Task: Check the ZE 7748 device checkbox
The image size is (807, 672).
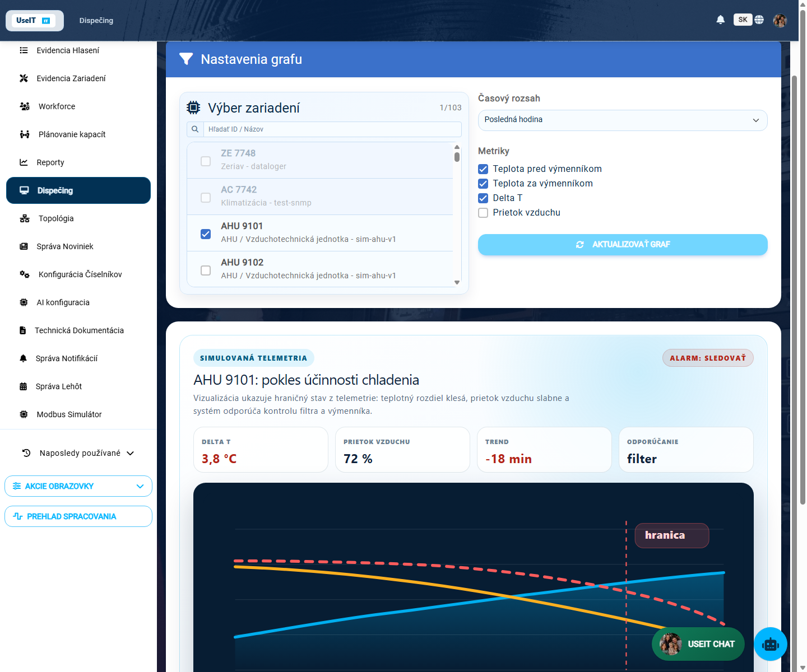Action: pyautogui.click(x=206, y=161)
